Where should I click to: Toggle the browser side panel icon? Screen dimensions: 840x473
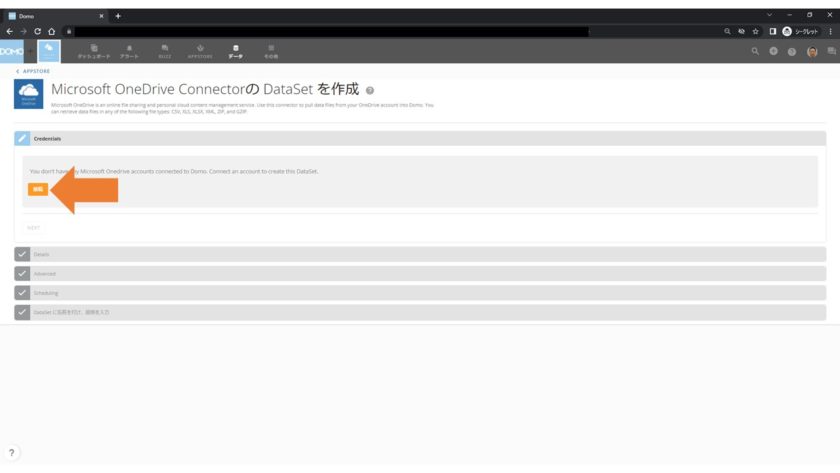[x=772, y=32]
